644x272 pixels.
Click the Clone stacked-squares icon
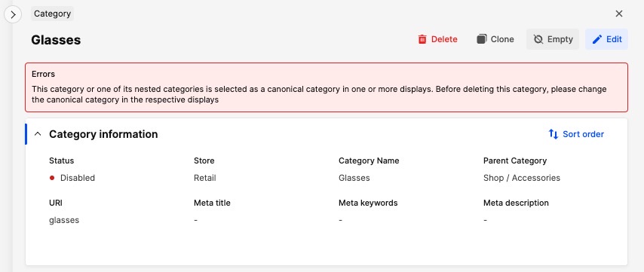[x=481, y=39]
